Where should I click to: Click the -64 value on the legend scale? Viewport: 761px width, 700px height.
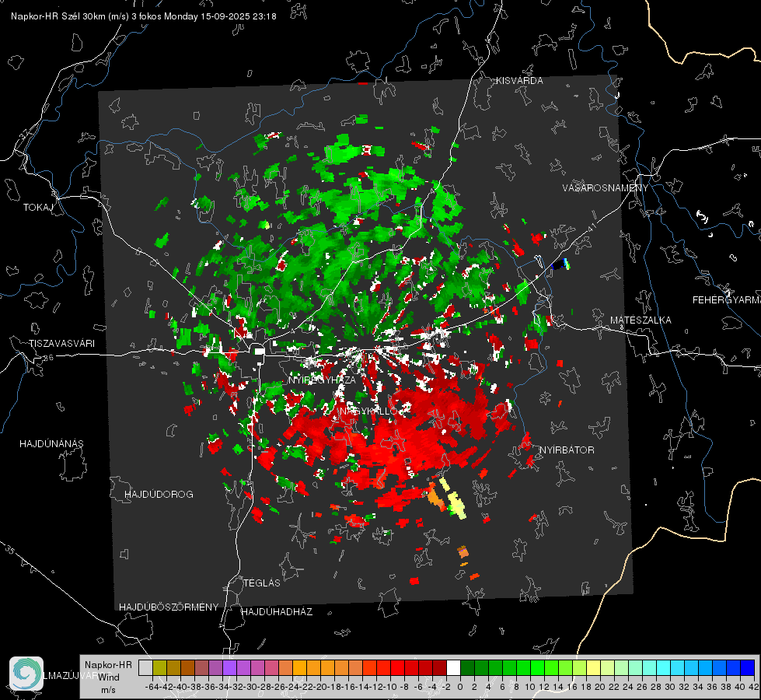click(152, 688)
